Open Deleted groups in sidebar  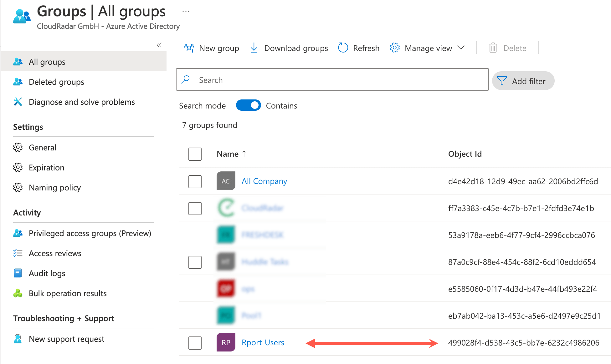tap(56, 82)
